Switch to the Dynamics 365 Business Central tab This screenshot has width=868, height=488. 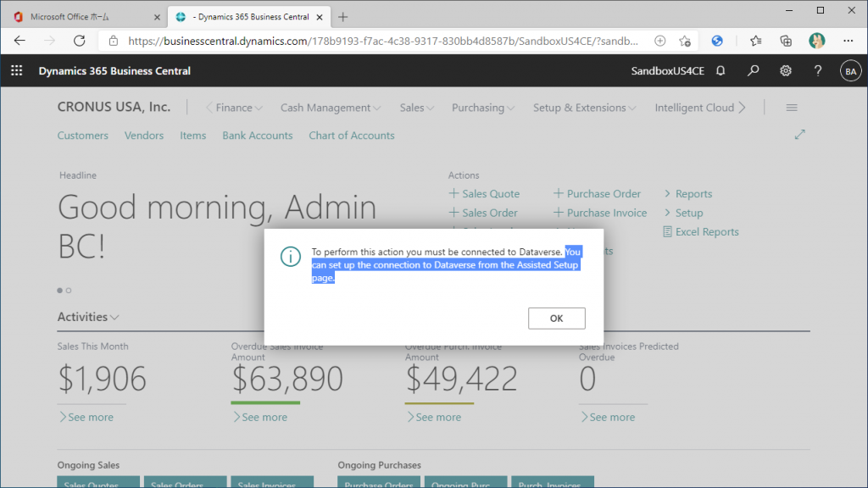[249, 17]
